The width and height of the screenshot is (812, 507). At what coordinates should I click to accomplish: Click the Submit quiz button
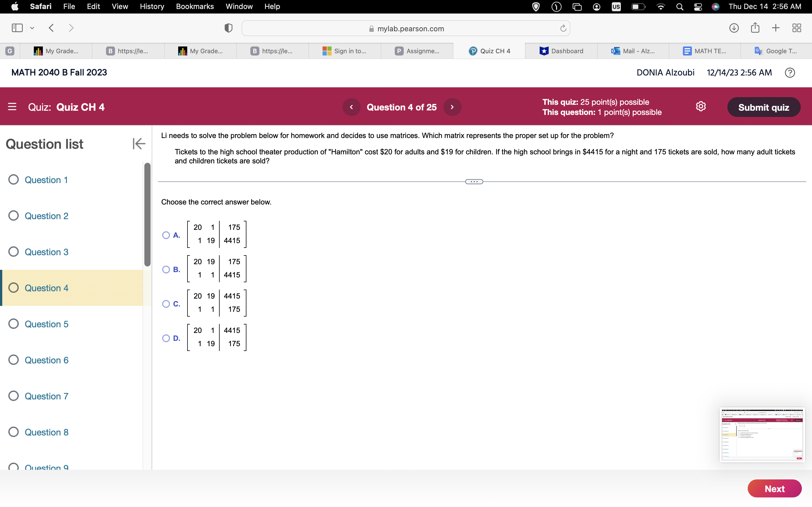click(x=764, y=107)
